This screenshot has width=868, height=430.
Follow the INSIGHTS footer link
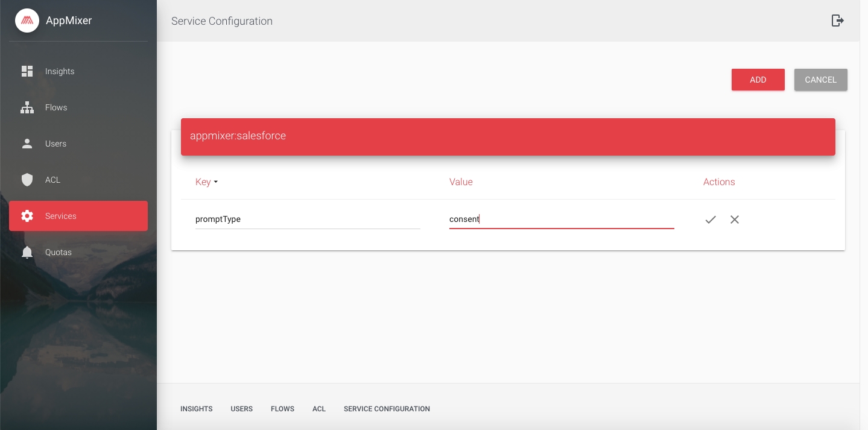[197, 409]
